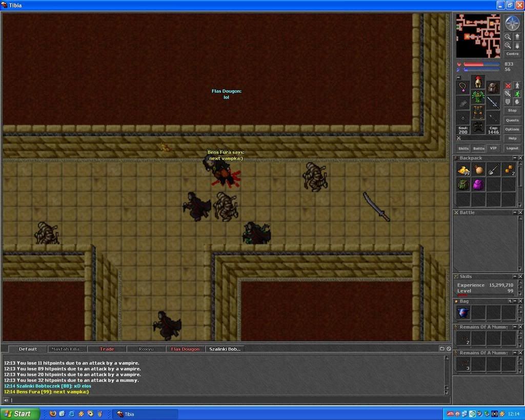Image resolution: width=525 pixels, height=420 pixels.
Task: Select the 99 gold coins in Backpack
Action: [463, 169]
